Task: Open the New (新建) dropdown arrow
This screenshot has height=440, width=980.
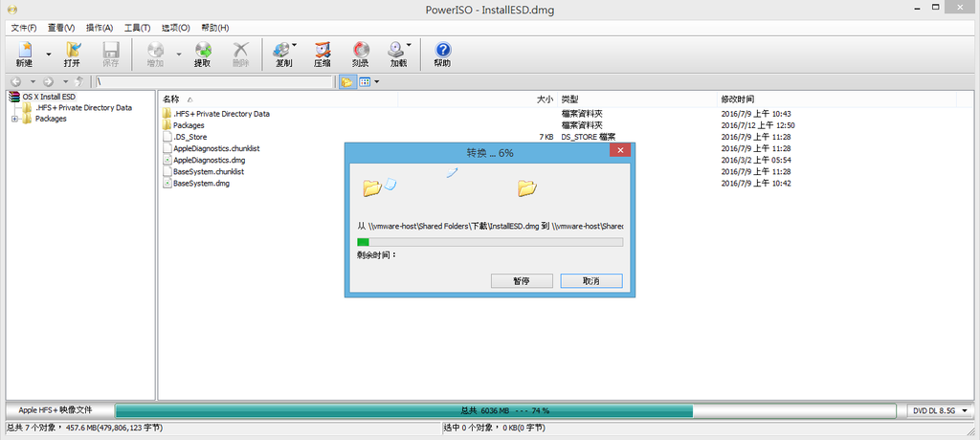Action: (x=49, y=55)
